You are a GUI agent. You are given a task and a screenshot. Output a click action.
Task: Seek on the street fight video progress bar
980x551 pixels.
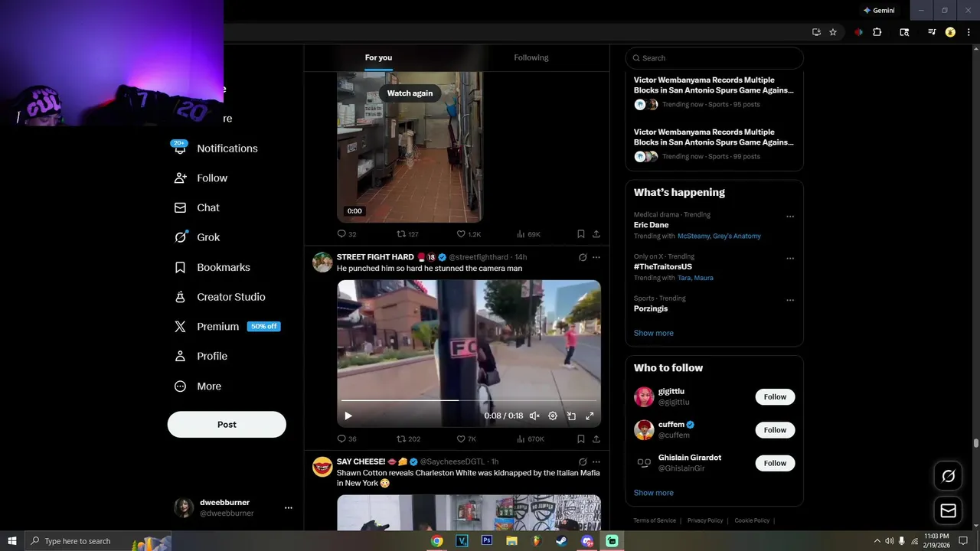point(469,400)
